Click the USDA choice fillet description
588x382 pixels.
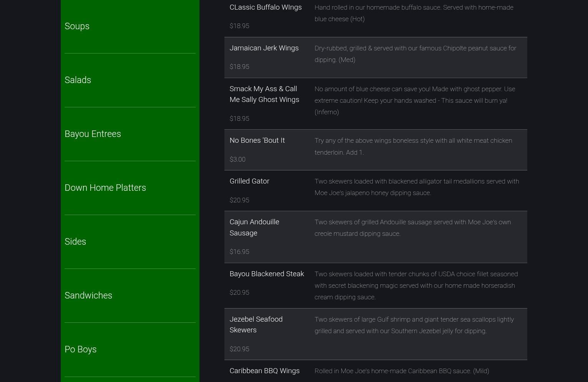click(x=416, y=285)
